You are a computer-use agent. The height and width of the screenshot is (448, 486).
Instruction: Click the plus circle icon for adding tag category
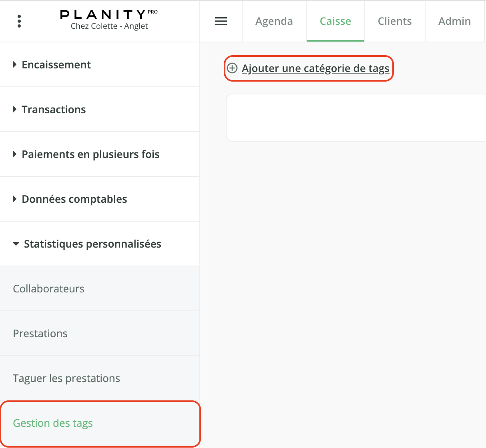click(x=232, y=68)
